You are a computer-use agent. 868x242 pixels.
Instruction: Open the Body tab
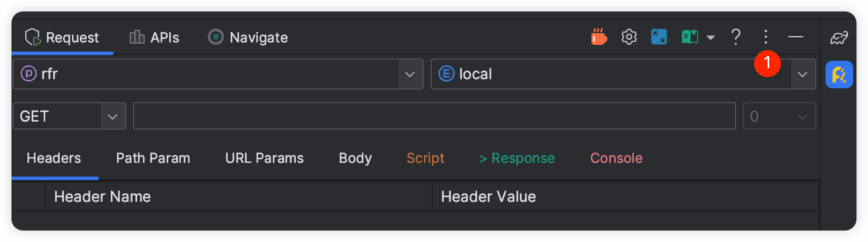pyautogui.click(x=355, y=158)
